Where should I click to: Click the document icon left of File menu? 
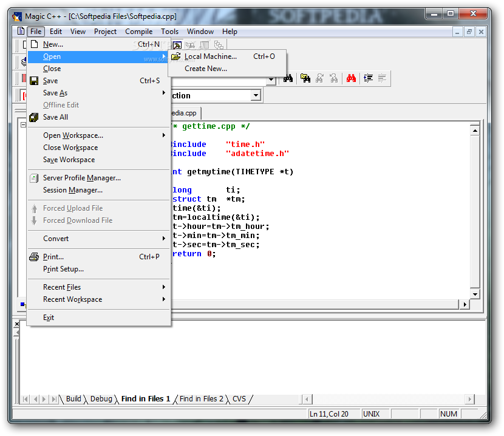pyautogui.click(x=21, y=31)
